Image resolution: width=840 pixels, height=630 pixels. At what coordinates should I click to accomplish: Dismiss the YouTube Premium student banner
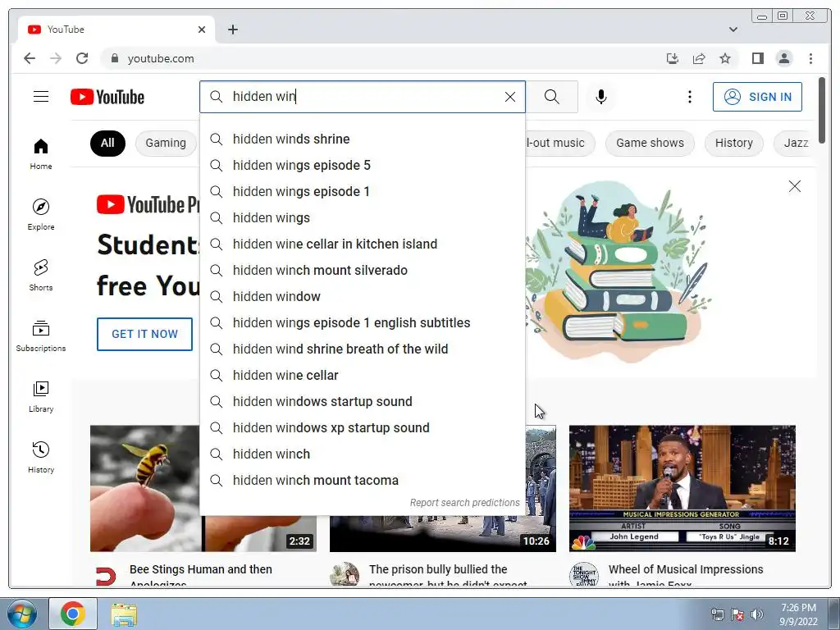click(x=794, y=186)
